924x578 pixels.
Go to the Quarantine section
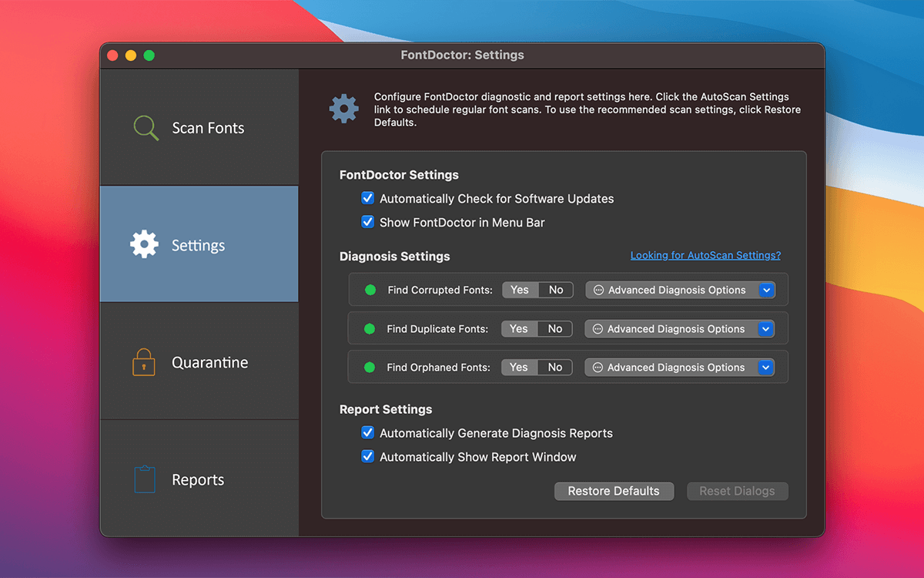click(x=199, y=361)
